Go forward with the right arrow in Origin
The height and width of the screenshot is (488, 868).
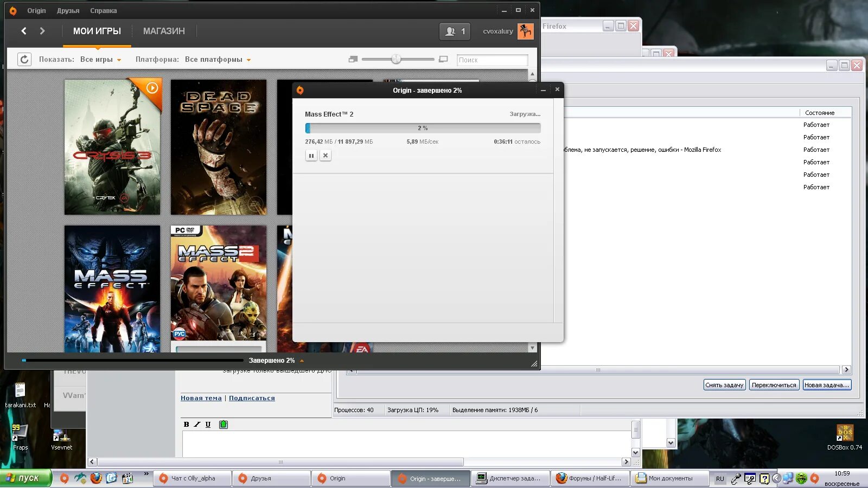click(x=42, y=31)
